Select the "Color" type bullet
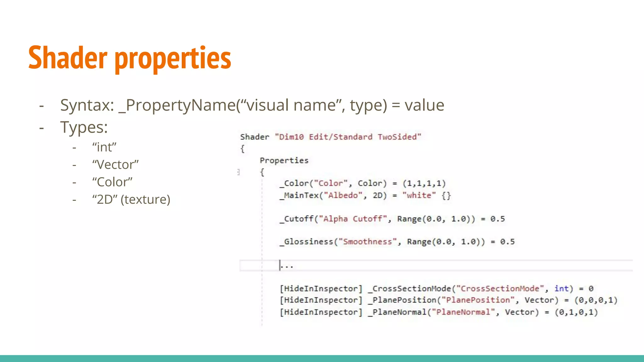 click(112, 182)
